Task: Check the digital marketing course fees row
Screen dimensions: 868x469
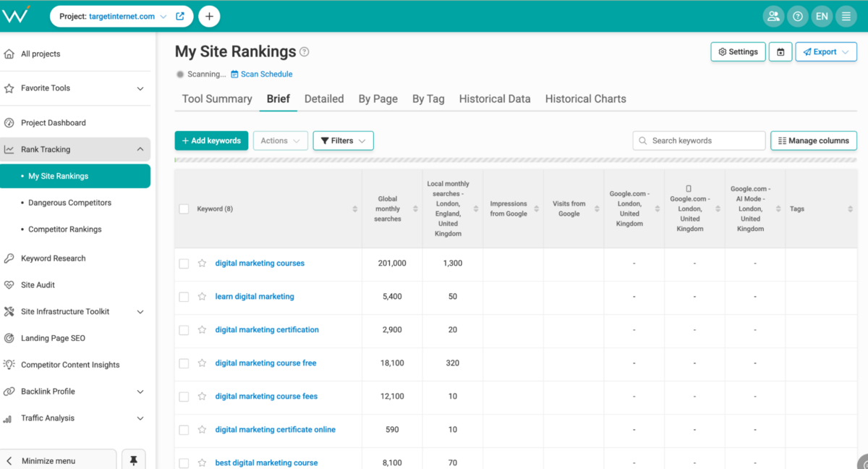Action: (184, 397)
